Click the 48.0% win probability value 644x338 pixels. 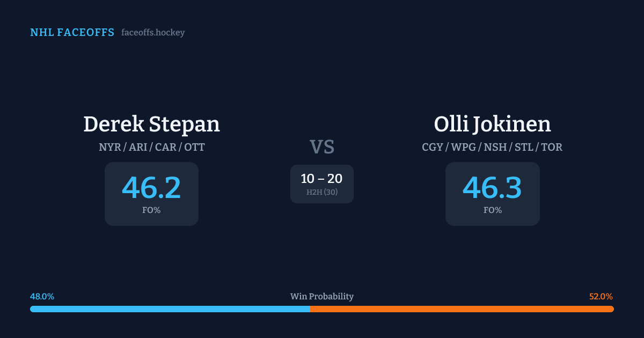click(42, 297)
